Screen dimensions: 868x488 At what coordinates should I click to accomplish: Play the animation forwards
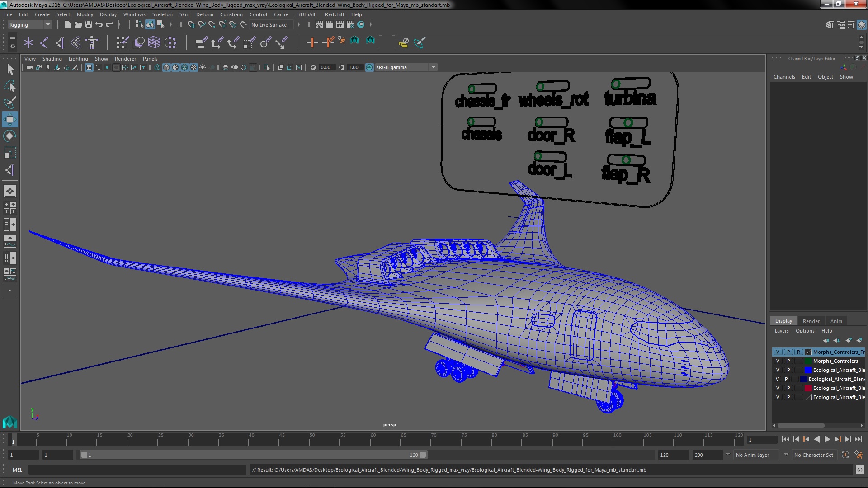pos(827,439)
